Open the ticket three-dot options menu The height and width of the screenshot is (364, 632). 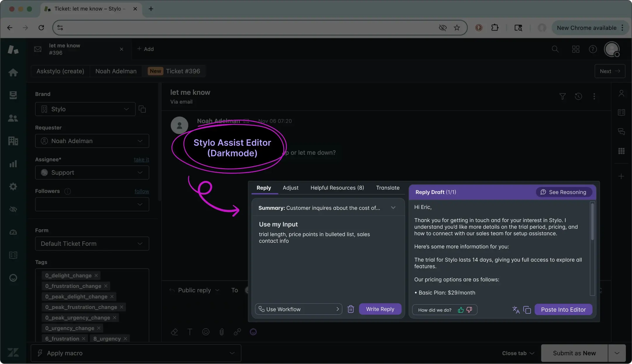[x=594, y=96]
